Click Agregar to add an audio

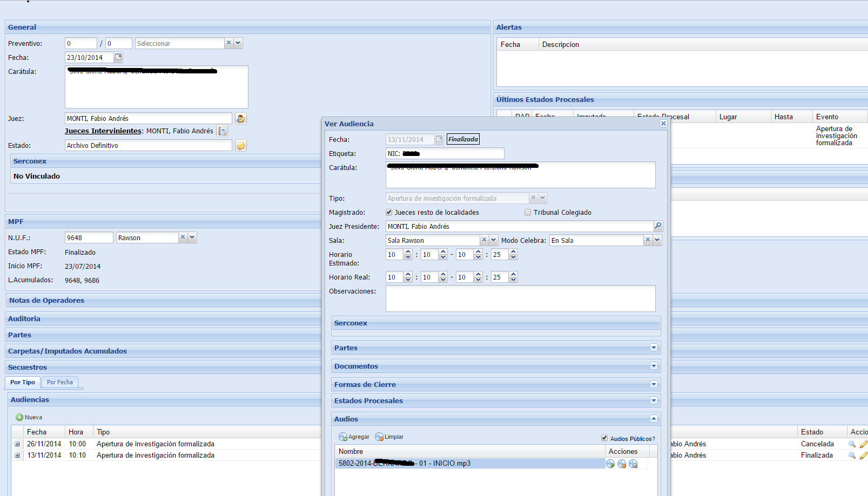tap(354, 437)
